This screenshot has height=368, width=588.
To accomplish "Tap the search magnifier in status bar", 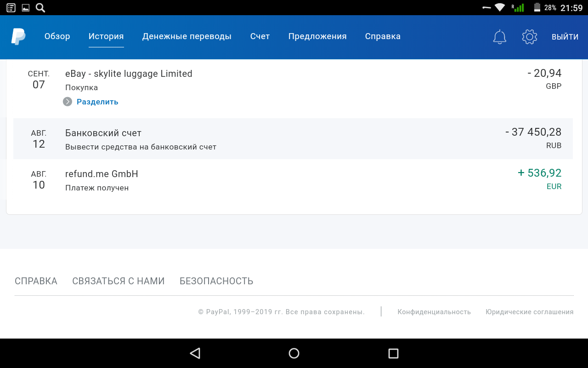I will coord(40,7).
